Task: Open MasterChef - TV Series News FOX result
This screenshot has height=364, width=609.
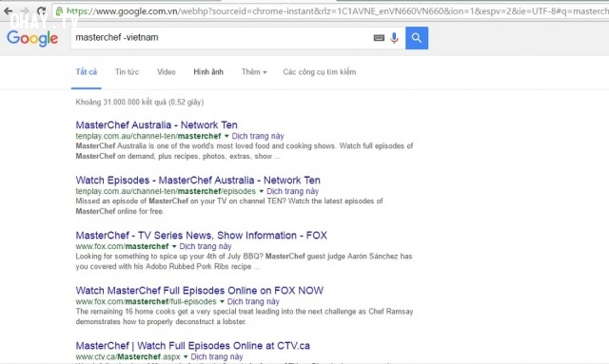Action: [201, 235]
